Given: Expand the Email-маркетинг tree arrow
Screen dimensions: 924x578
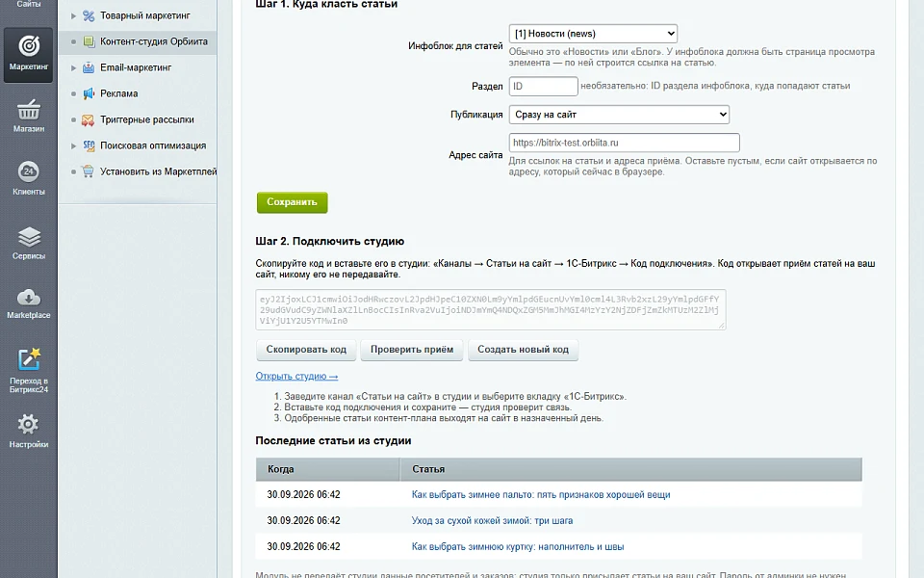Looking at the screenshot, I should (x=74, y=67).
